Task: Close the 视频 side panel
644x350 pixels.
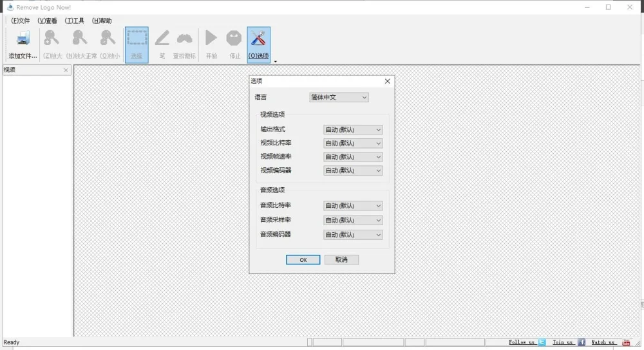Action: click(66, 70)
